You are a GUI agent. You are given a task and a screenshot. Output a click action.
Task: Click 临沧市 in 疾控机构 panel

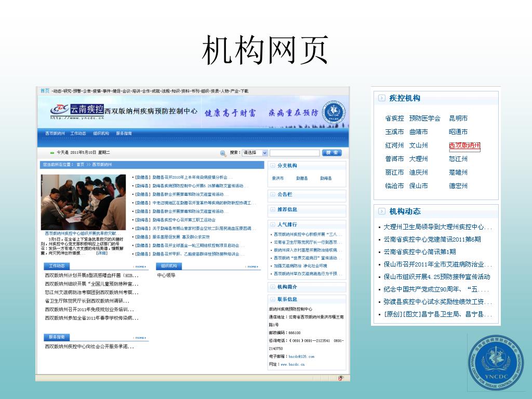click(394, 186)
